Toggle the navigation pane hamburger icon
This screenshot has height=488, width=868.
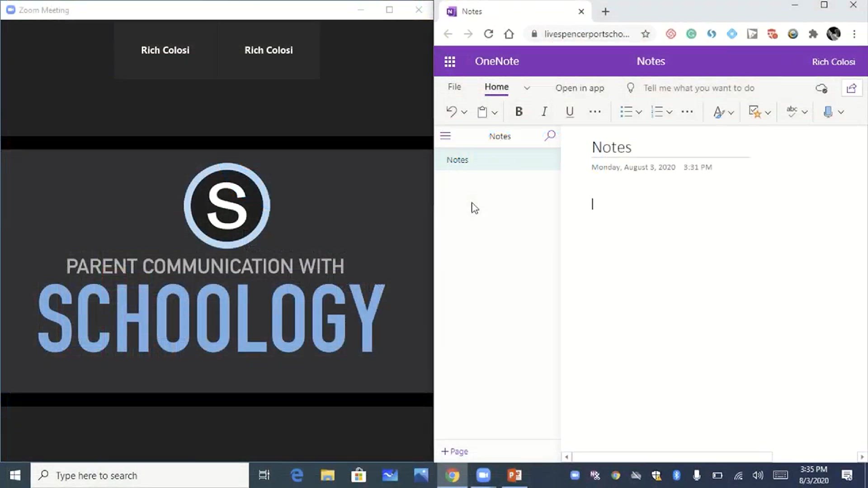click(x=445, y=136)
